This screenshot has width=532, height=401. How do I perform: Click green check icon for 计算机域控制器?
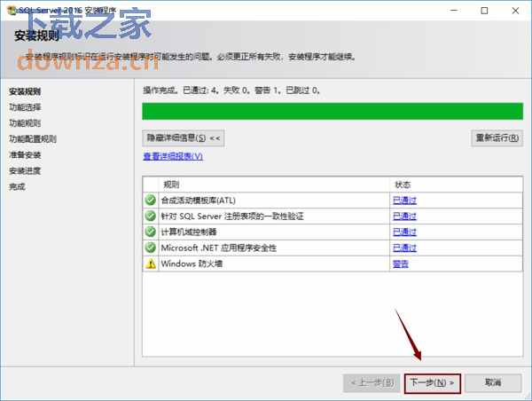point(151,232)
